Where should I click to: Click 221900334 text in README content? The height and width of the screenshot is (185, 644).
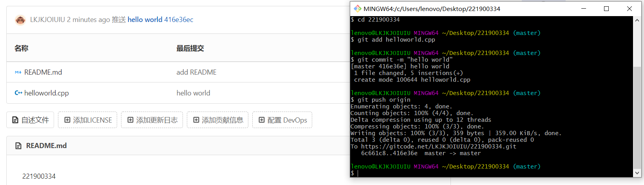click(39, 176)
